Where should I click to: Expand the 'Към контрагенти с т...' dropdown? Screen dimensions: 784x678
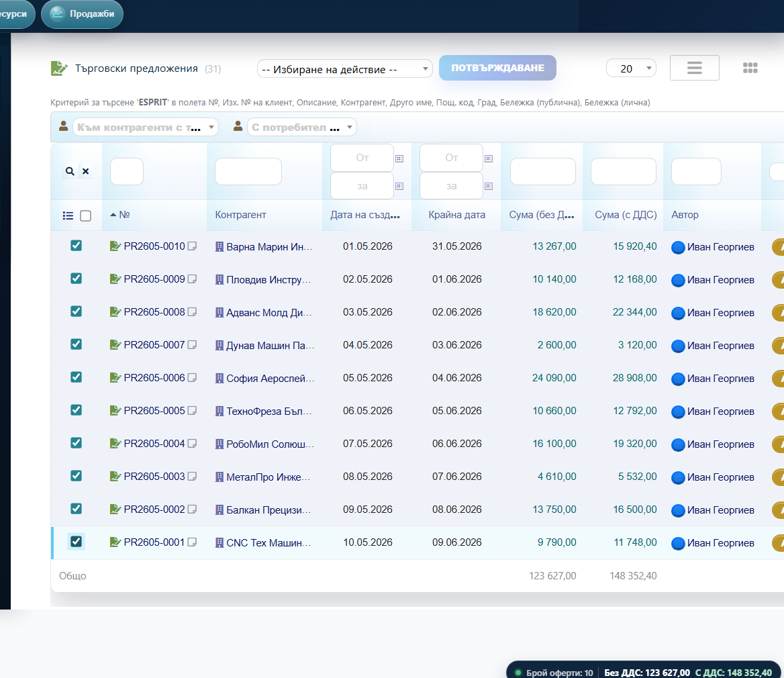point(145,127)
